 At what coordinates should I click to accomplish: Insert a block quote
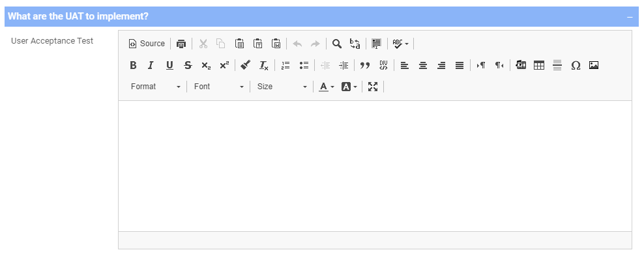tap(365, 65)
